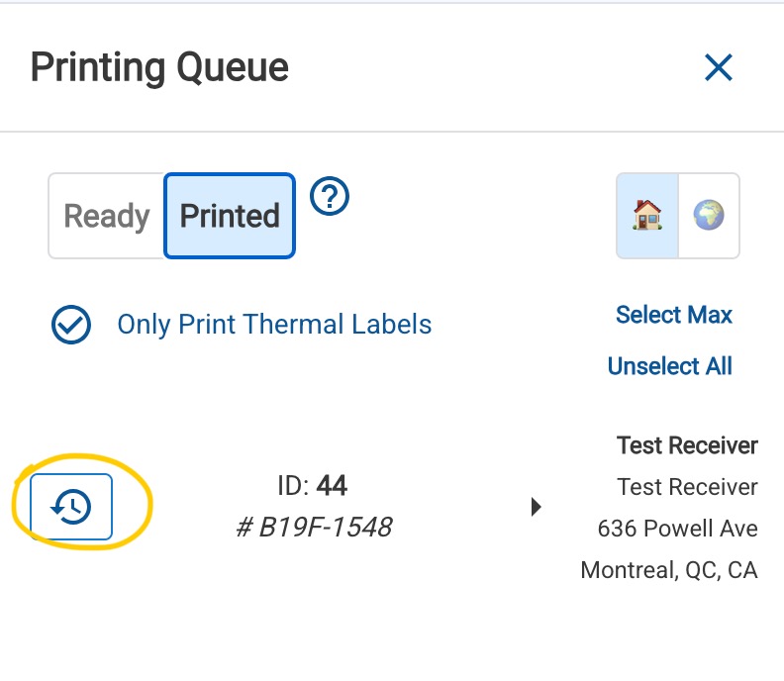
Task: Open the help question mark icon
Action: pyautogui.click(x=331, y=198)
